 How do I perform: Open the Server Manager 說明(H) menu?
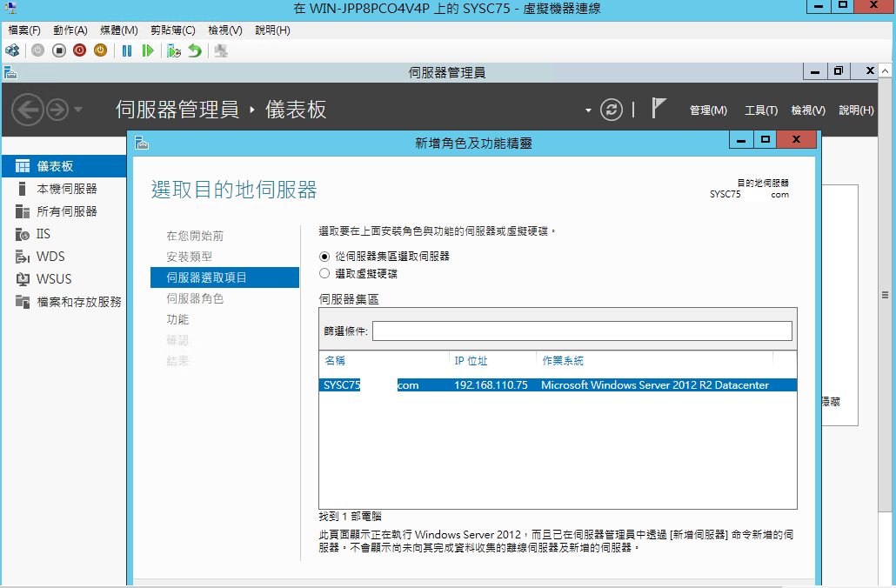click(856, 110)
